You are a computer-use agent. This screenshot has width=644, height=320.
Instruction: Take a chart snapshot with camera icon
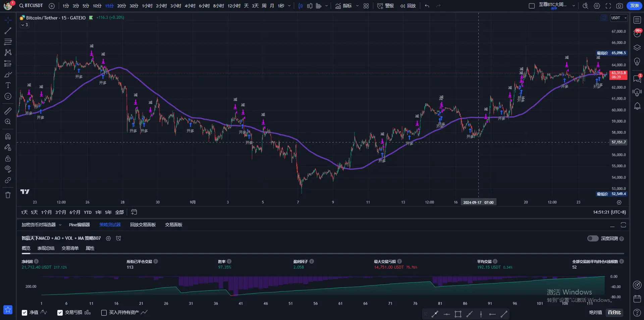pyautogui.click(x=620, y=6)
